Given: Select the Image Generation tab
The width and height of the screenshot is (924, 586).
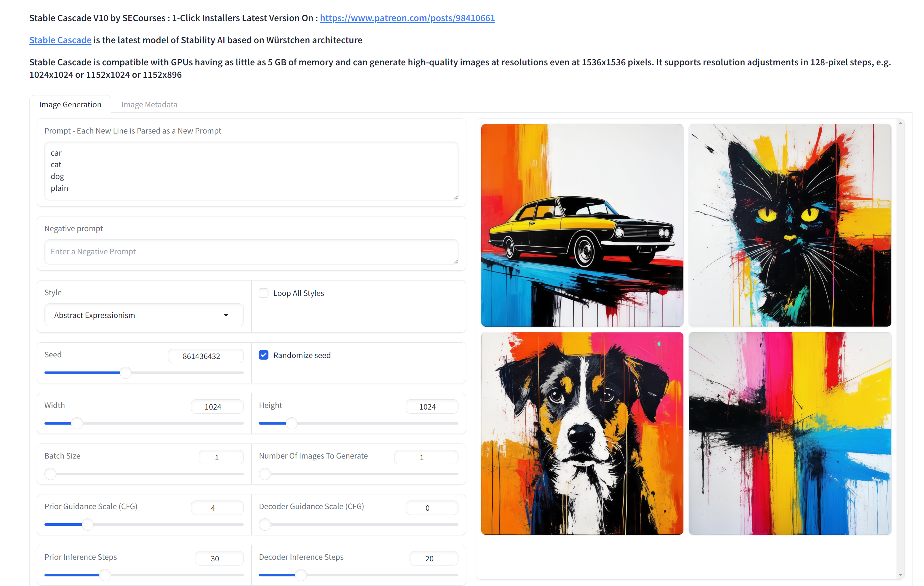Looking at the screenshot, I should coord(70,104).
